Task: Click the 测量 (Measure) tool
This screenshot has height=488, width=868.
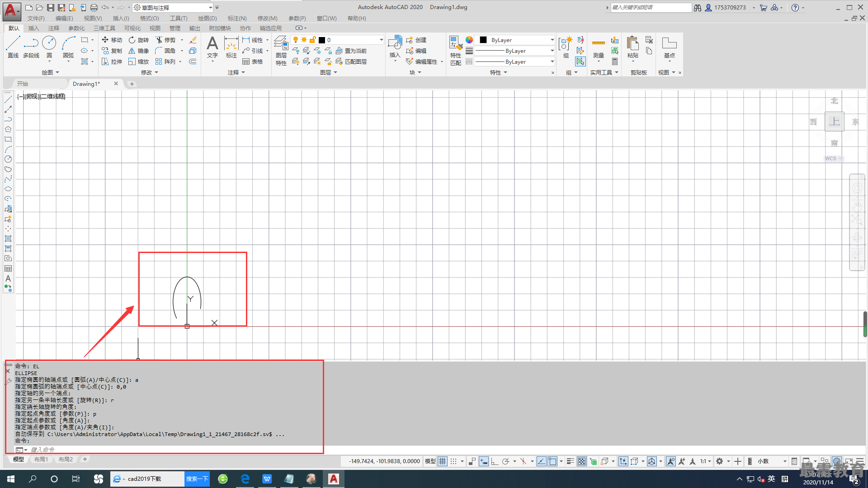Action: click(x=599, y=48)
